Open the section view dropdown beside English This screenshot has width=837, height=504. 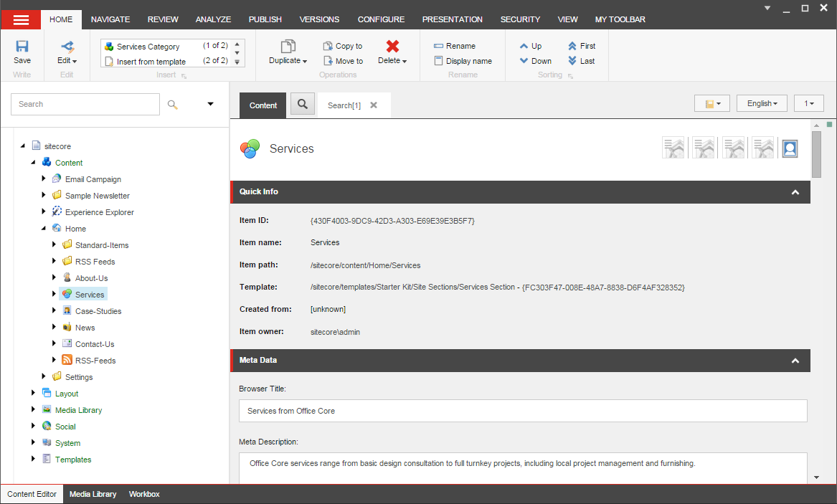712,103
